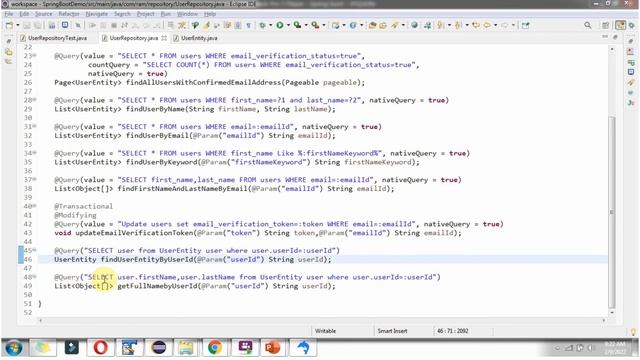
Task: Collapse the code fold at line 48
Action: pos(35,277)
